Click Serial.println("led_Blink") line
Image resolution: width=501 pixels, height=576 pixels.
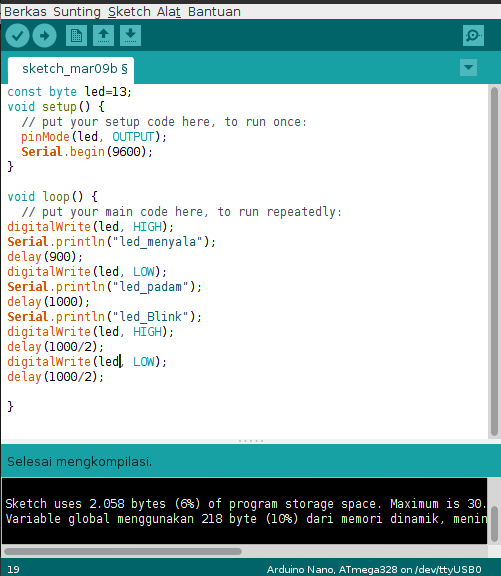click(x=105, y=317)
